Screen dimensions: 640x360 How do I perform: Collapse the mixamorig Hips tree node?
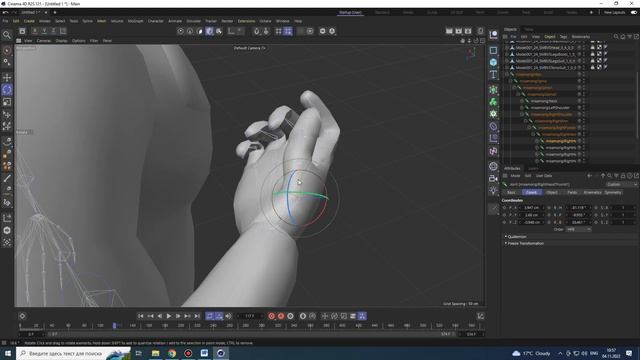click(x=507, y=74)
